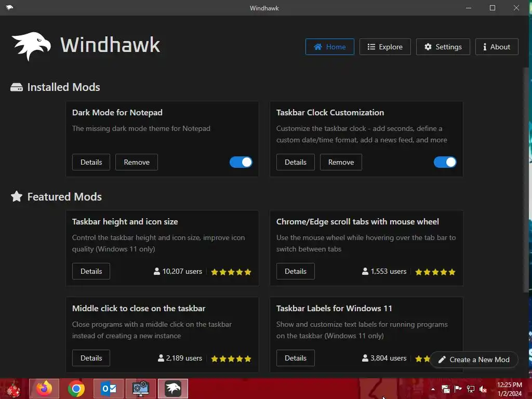
Task: Open Google Chrome from the taskbar
Action: pyautogui.click(x=76, y=389)
